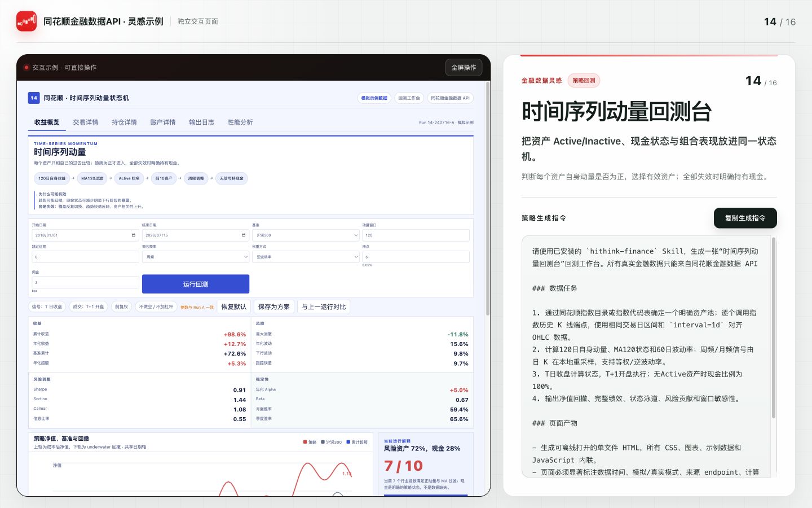Click the 时间序列动量回测台 title
Screen dimensions: 812x508
click(x=616, y=111)
